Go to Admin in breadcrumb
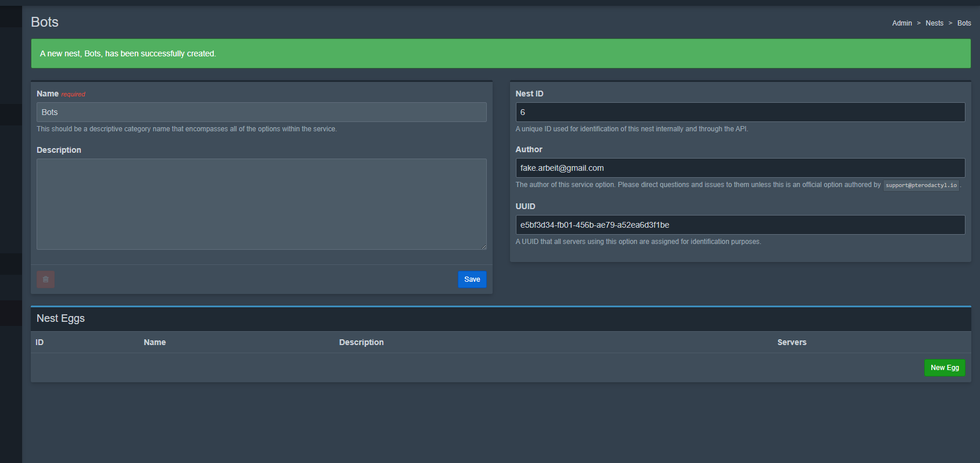Screen dimensions: 980x463 (902, 23)
